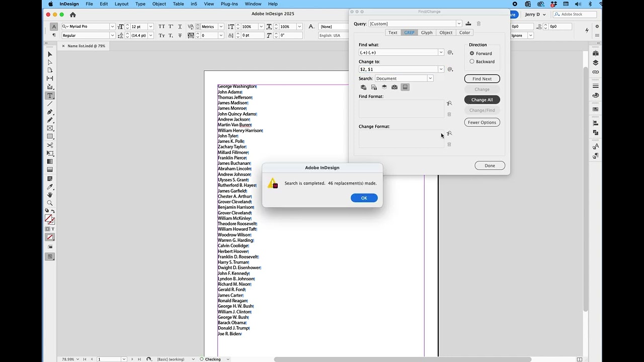The width and height of the screenshot is (644, 362).
Task: Expand the Change to history dropdown
Action: pyautogui.click(x=441, y=69)
